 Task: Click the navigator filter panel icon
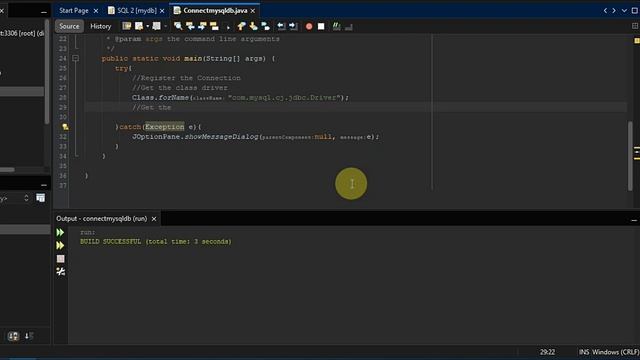coord(40,198)
